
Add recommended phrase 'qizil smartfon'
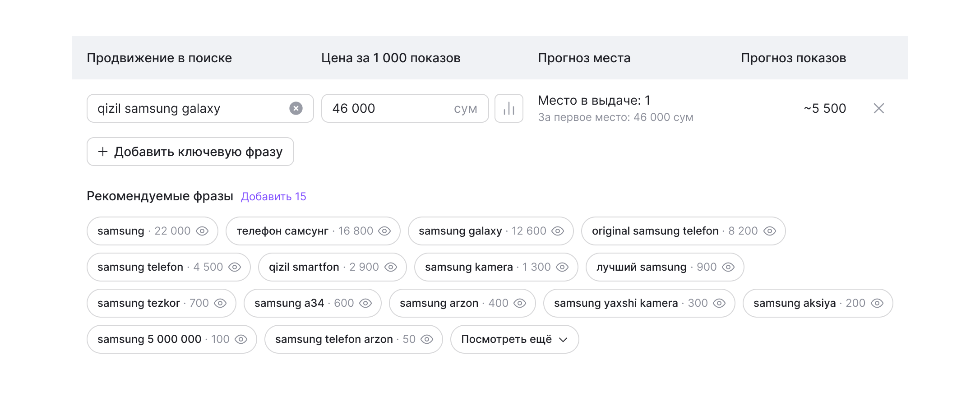pos(333,267)
